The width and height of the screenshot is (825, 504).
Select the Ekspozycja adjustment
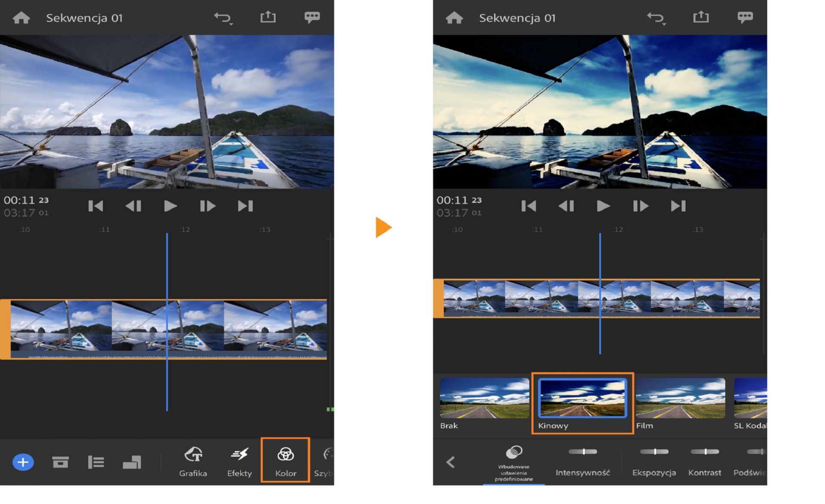tap(654, 462)
